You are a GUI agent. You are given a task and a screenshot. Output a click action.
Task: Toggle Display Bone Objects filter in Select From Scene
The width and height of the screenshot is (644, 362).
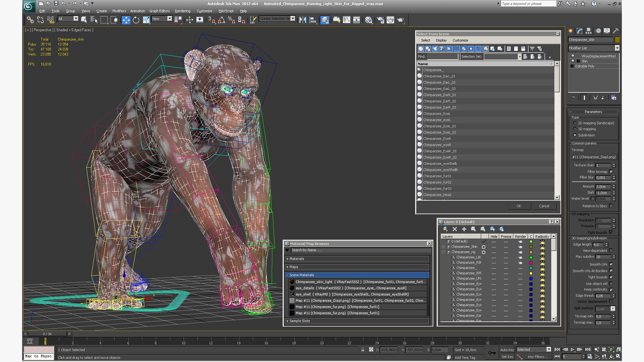(x=478, y=49)
